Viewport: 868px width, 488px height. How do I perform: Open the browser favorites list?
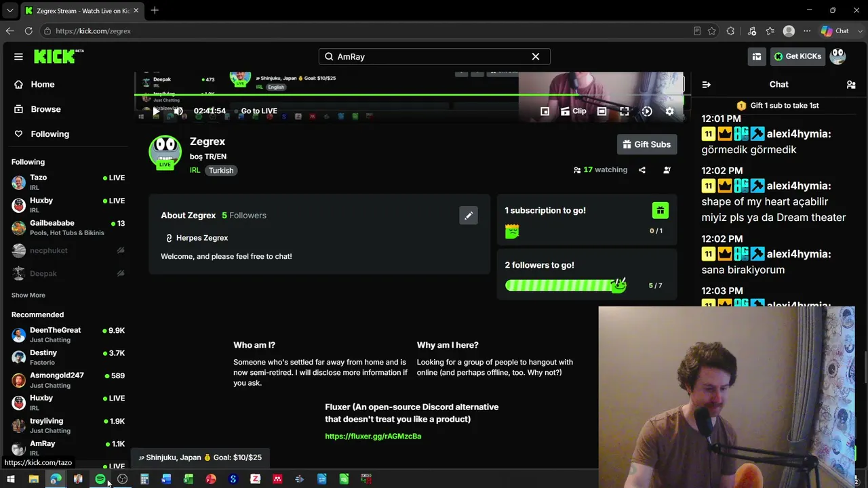(x=770, y=30)
